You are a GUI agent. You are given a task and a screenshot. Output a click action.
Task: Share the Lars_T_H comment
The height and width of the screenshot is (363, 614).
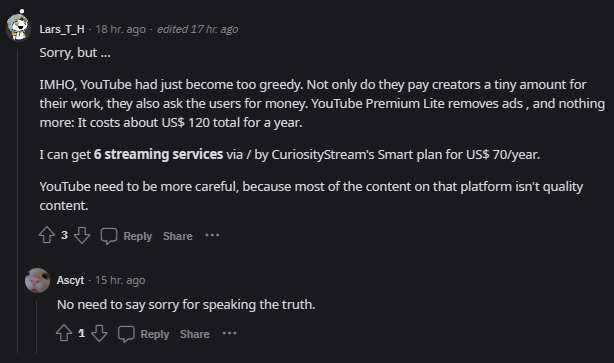[x=177, y=236]
